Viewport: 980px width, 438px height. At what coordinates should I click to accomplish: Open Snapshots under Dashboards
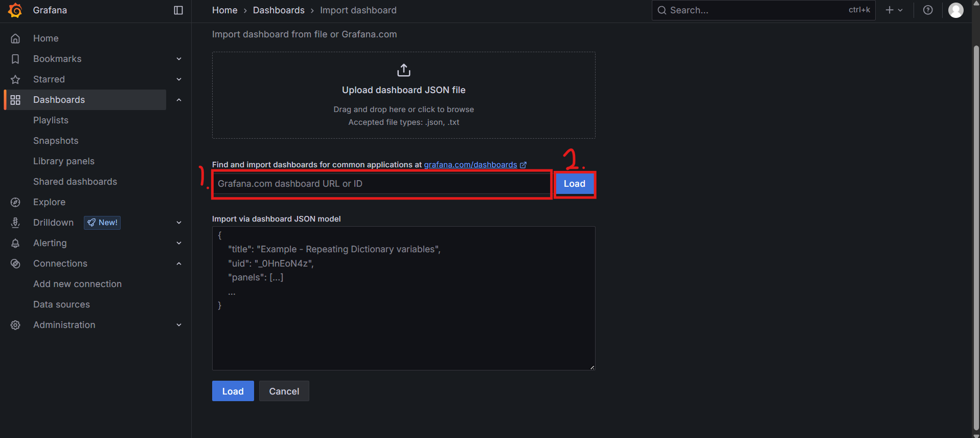56,141
